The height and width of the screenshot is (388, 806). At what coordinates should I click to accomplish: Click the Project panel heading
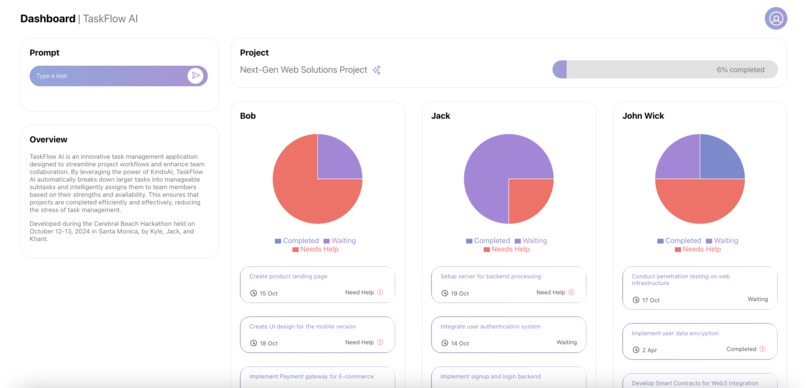pyautogui.click(x=254, y=53)
